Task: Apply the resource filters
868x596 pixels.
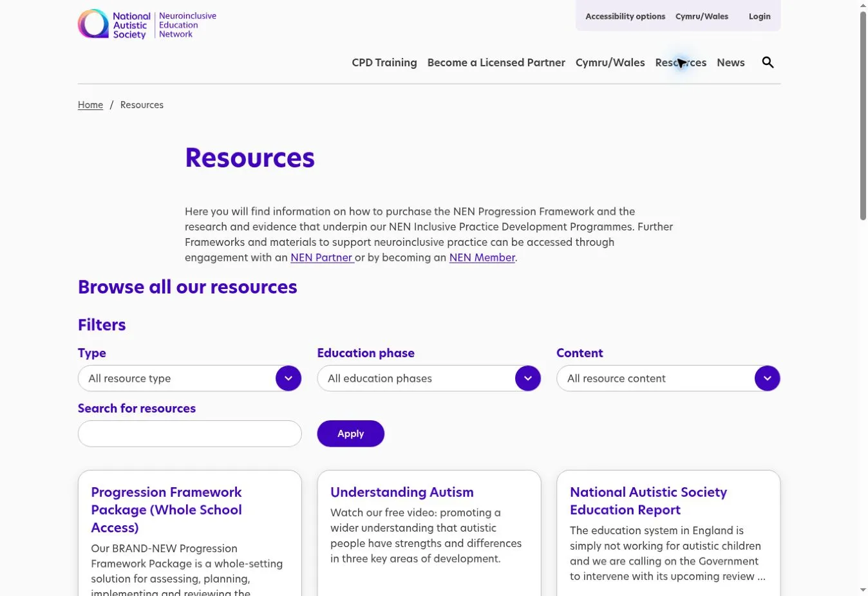Action: 351,434
